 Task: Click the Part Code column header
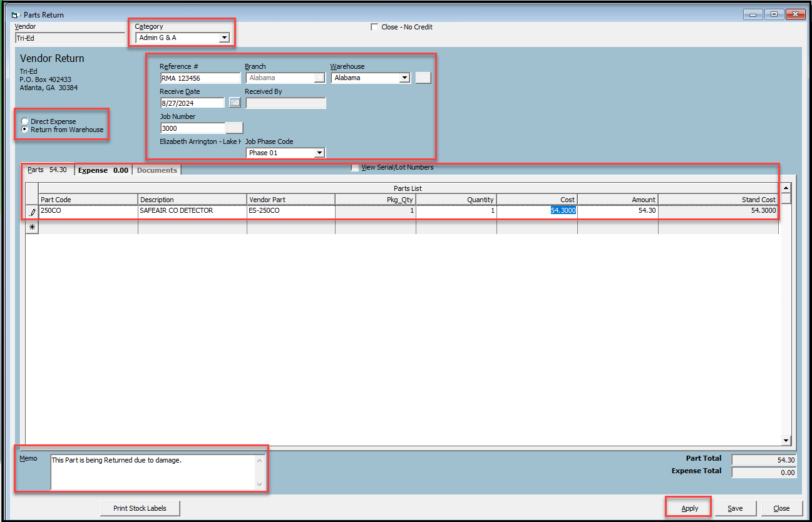pos(88,199)
